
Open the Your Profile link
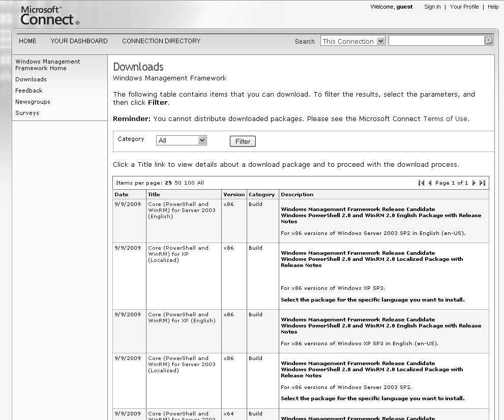pyautogui.click(x=464, y=7)
